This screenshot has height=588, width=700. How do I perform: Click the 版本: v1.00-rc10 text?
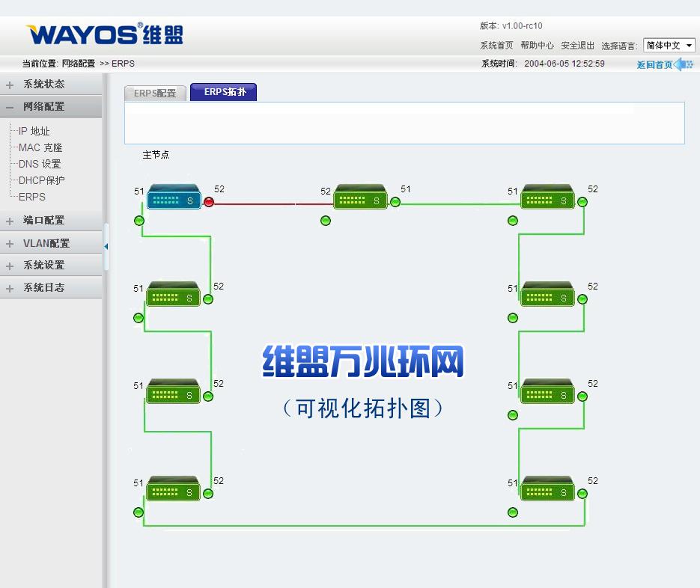[511, 26]
